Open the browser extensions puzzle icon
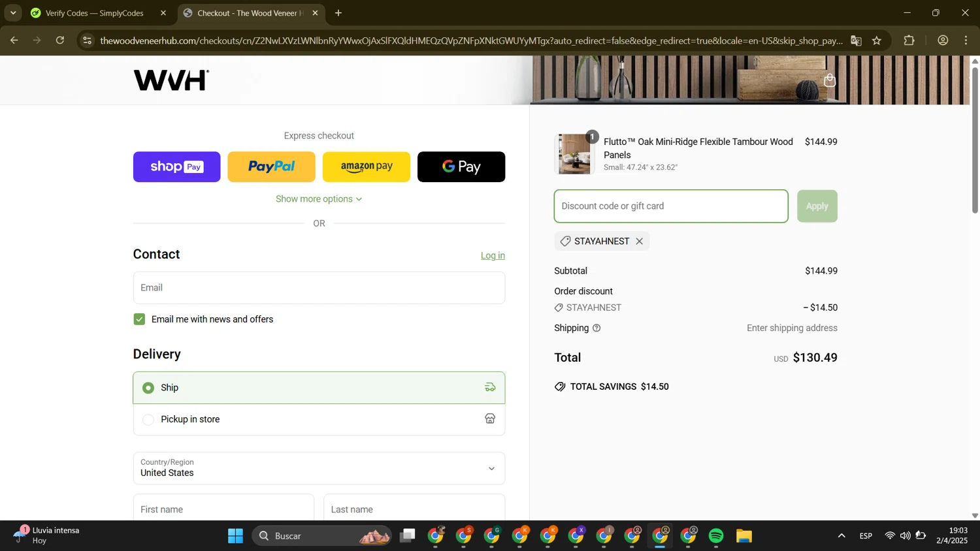Image resolution: width=980 pixels, height=551 pixels. pos(909,40)
